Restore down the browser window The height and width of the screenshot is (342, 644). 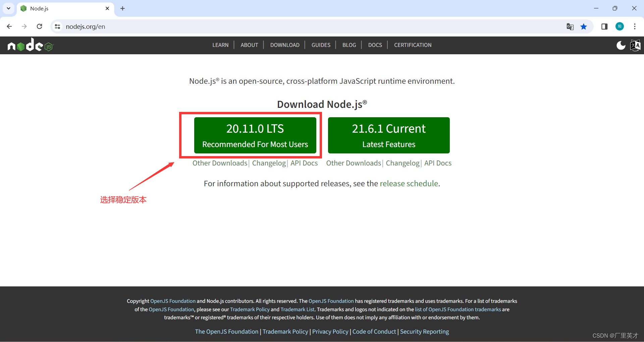[x=615, y=8]
